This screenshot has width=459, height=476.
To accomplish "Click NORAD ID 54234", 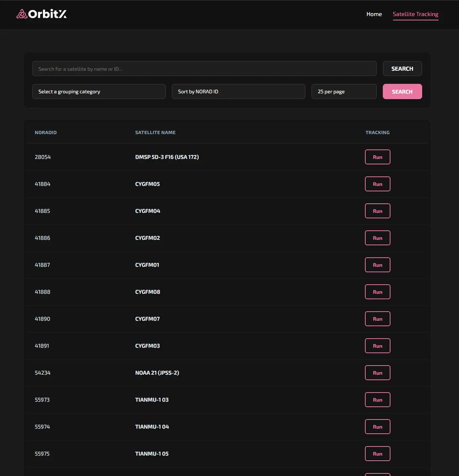I will 43,373.
